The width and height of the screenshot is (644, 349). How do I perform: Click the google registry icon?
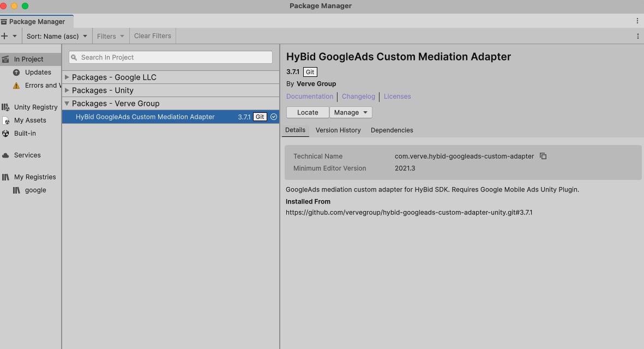pos(16,190)
